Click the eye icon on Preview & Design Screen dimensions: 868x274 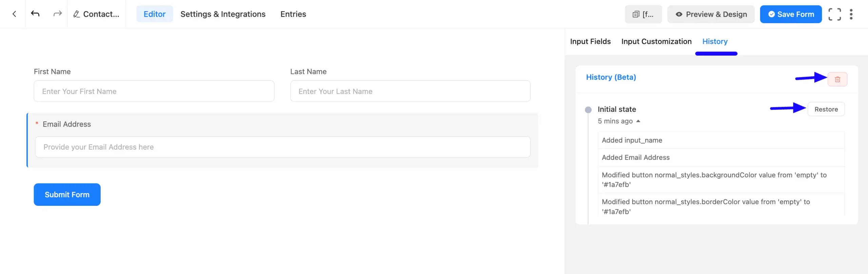point(678,14)
